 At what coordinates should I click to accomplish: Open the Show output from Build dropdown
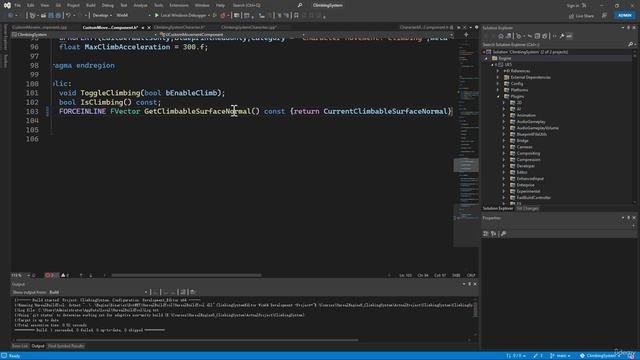(98, 292)
